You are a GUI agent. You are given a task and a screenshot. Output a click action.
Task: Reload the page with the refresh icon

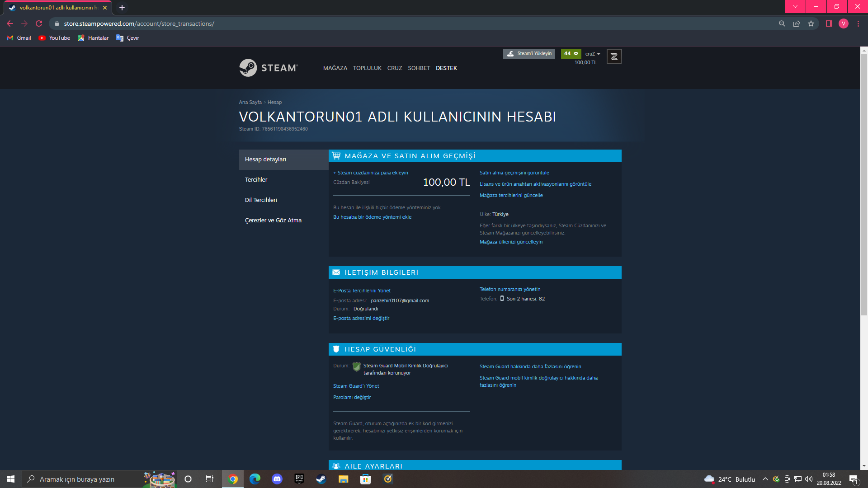pos(39,23)
